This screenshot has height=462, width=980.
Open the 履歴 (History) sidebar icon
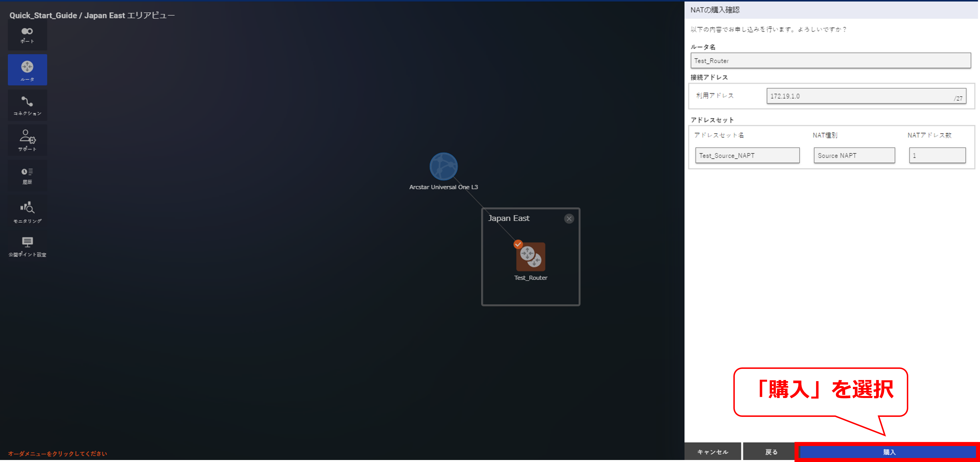tap(27, 176)
